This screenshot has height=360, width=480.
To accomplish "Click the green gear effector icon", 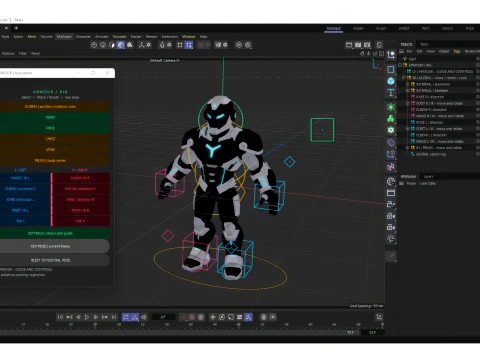I will coord(391,130).
